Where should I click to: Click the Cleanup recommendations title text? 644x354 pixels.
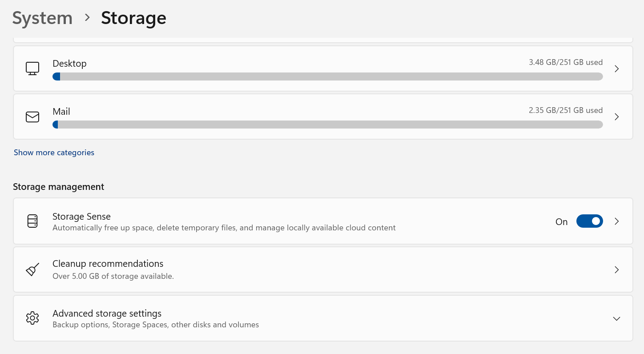[108, 264]
